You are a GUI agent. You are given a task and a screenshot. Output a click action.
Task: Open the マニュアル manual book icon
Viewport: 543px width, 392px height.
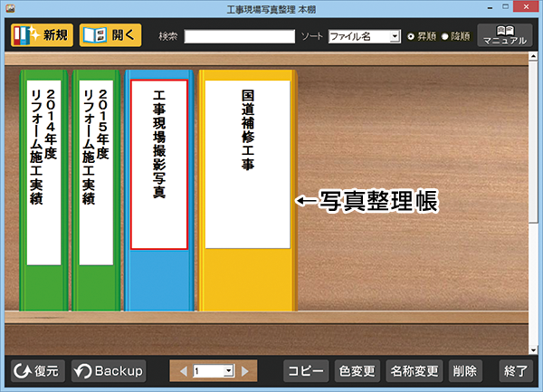tap(504, 35)
